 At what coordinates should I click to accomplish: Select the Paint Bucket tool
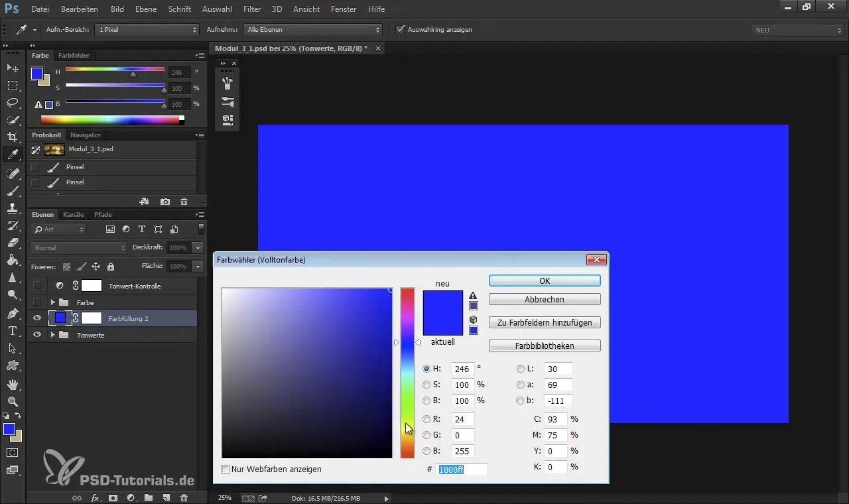[13, 260]
